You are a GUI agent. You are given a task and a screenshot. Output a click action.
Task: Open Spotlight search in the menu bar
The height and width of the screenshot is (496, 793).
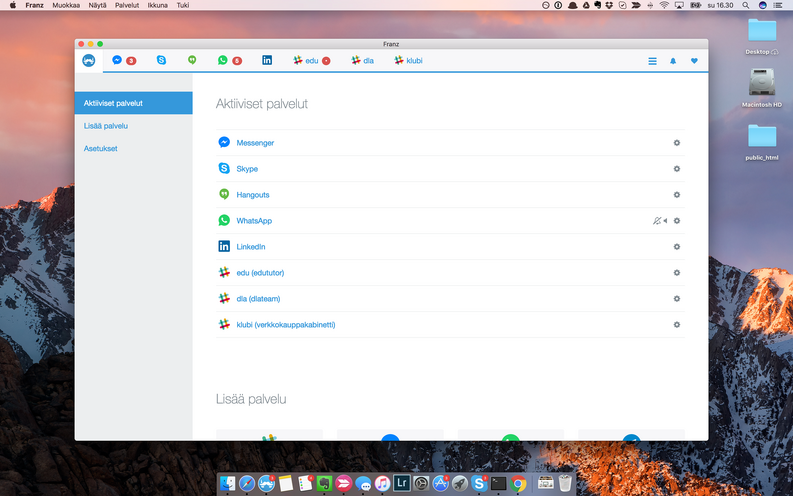point(745,5)
